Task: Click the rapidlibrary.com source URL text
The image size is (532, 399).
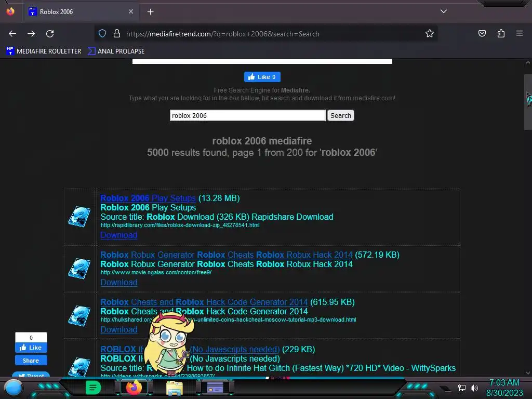Action: 180,225
